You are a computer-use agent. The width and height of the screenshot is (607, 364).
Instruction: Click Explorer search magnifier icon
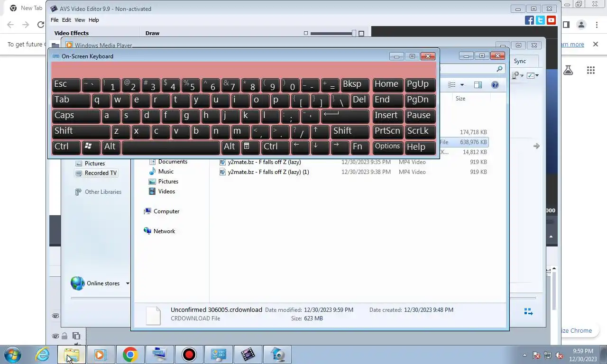click(499, 69)
